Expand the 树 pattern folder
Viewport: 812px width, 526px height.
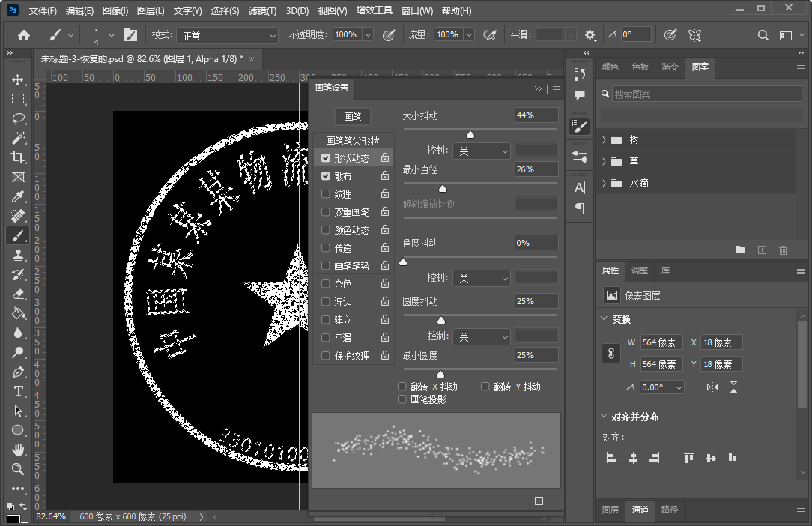[x=604, y=139]
